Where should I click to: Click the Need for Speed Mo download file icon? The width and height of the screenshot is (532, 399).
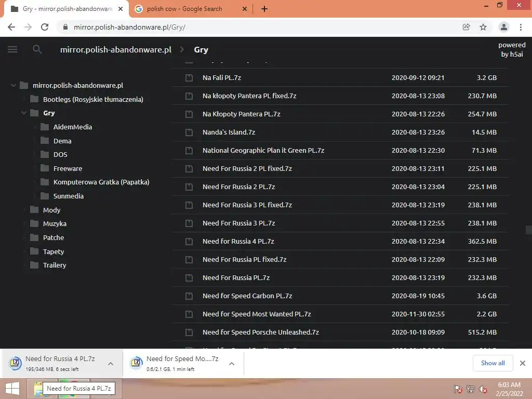pos(137,363)
